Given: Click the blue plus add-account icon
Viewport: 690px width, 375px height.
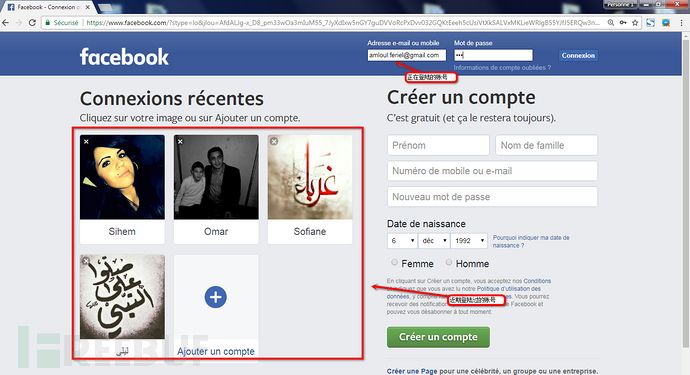Looking at the screenshot, I should pos(216,297).
